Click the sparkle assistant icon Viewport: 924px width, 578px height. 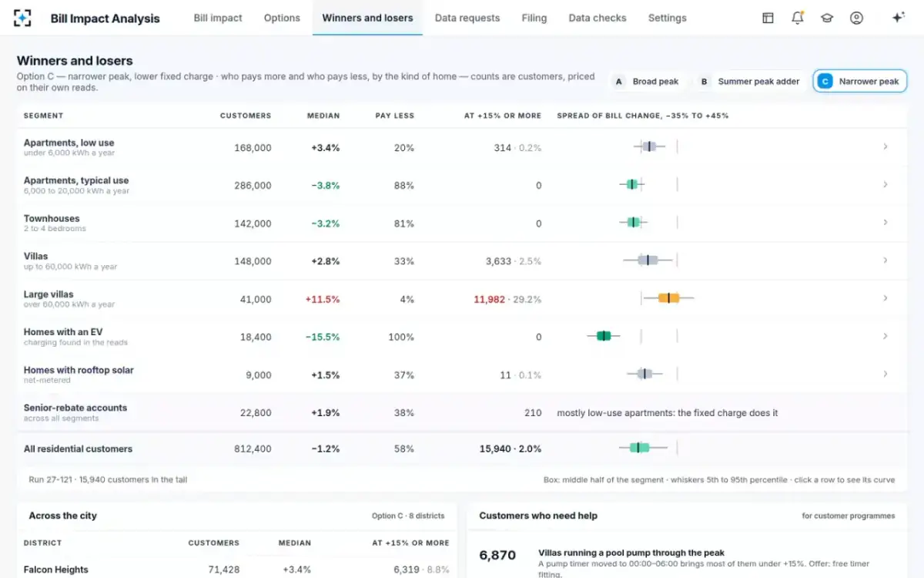[898, 18]
